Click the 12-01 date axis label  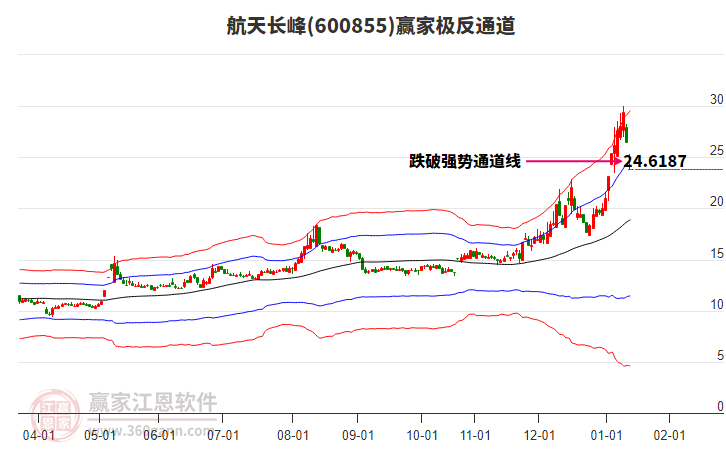(x=539, y=436)
